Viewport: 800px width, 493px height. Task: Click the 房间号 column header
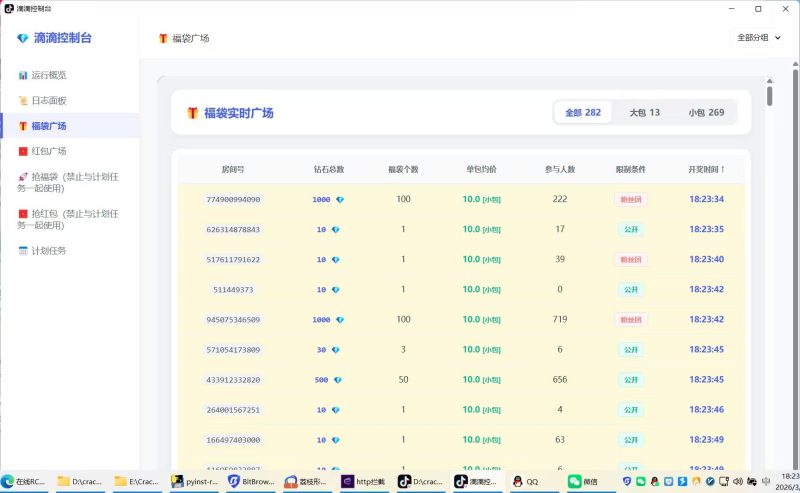[233, 169]
